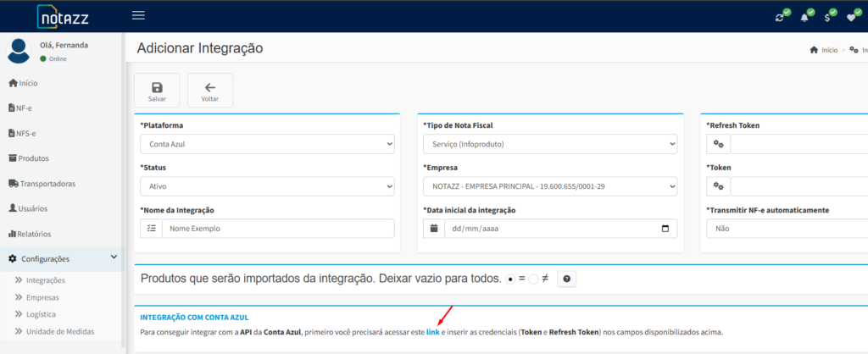This screenshot has width=868, height=354.
Task: Click the help question mark icon
Action: pos(565,278)
